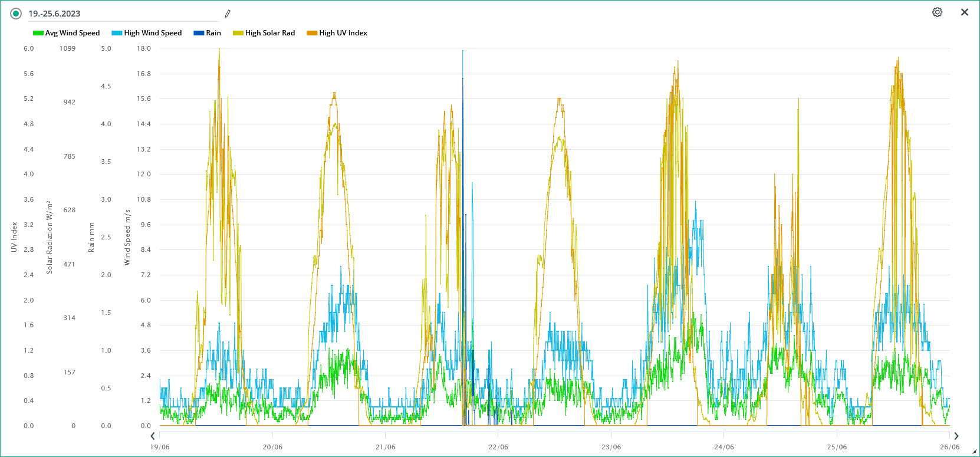
Task: Go to previous week with the left arrow
Action: coord(153,436)
